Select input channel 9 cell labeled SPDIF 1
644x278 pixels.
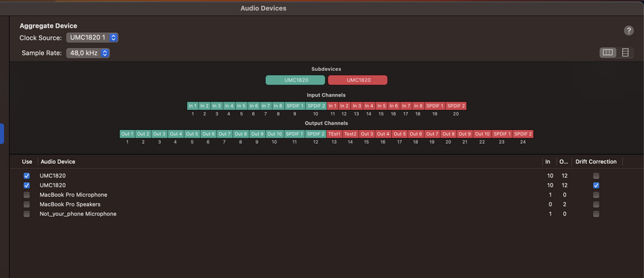[295, 106]
